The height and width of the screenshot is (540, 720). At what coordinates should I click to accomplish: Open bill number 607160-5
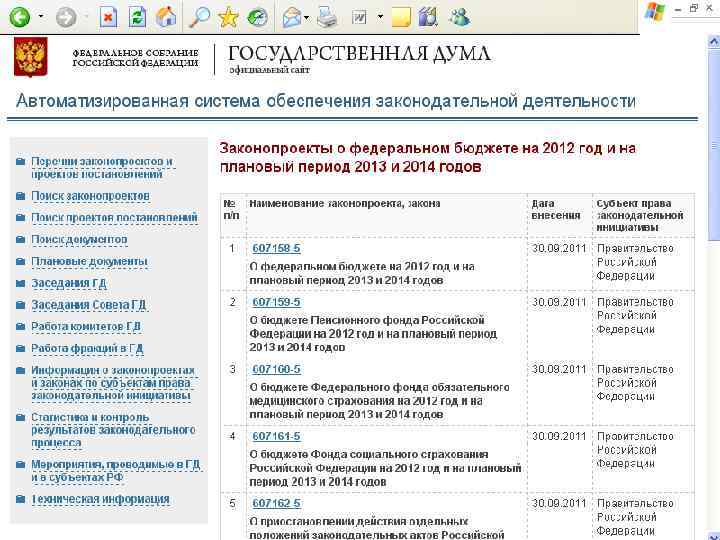point(276,369)
